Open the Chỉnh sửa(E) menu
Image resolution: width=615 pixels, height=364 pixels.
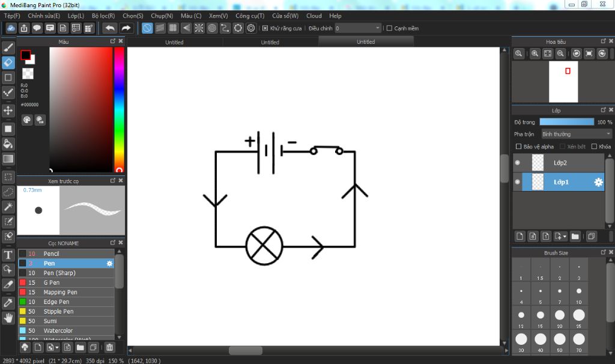tap(44, 16)
